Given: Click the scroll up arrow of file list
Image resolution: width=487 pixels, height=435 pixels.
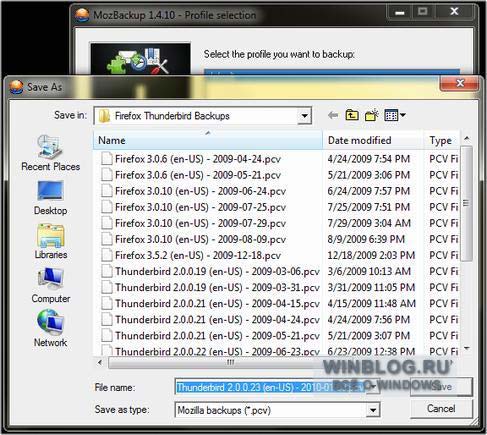Looking at the screenshot, I should (x=467, y=138).
